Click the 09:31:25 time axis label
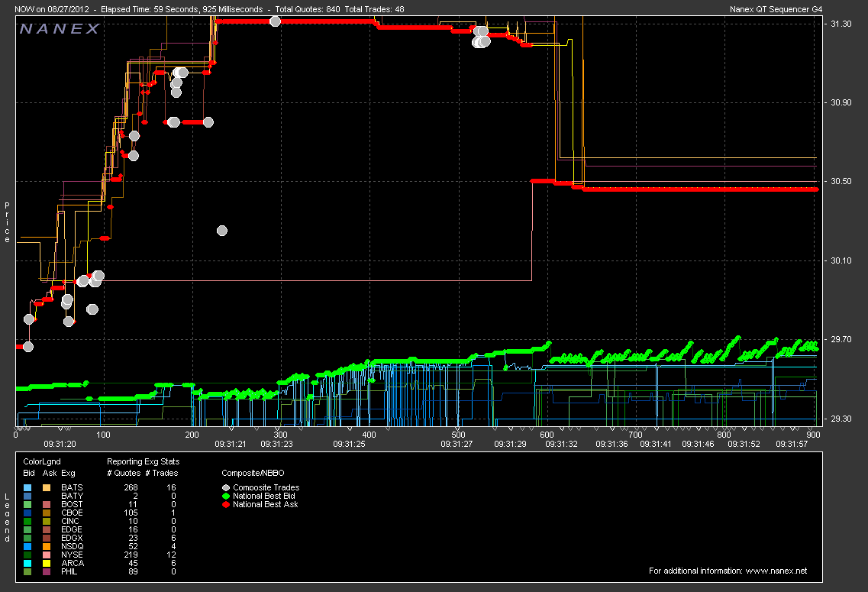 [x=350, y=444]
